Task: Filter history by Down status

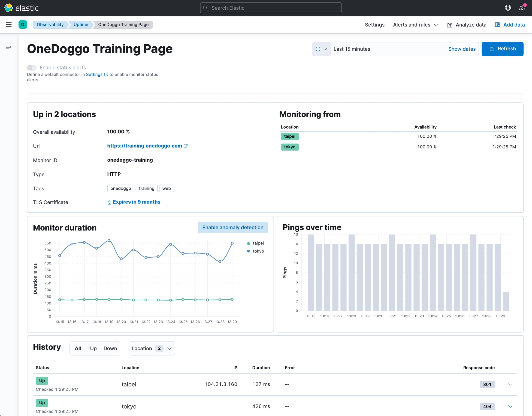Action: click(110, 349)
